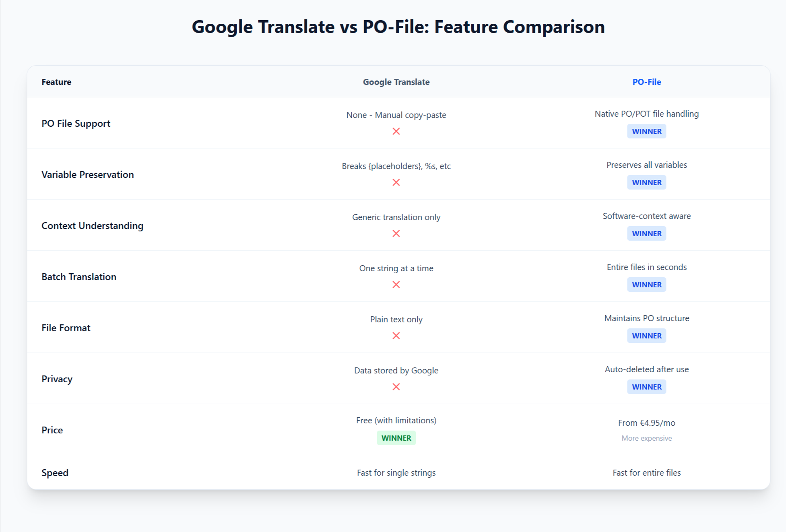The image size is (786, 532).
Task: Click the red X under PO File Support
Action: 396,131
